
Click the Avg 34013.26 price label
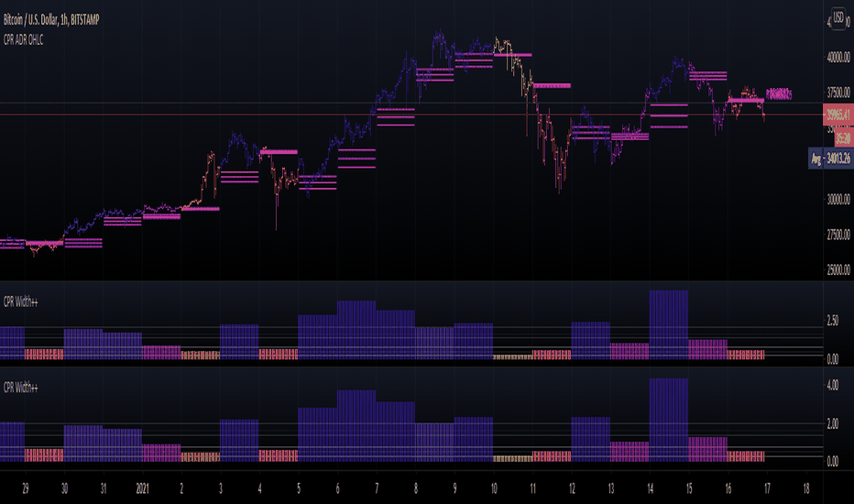[x=831, y=159]
